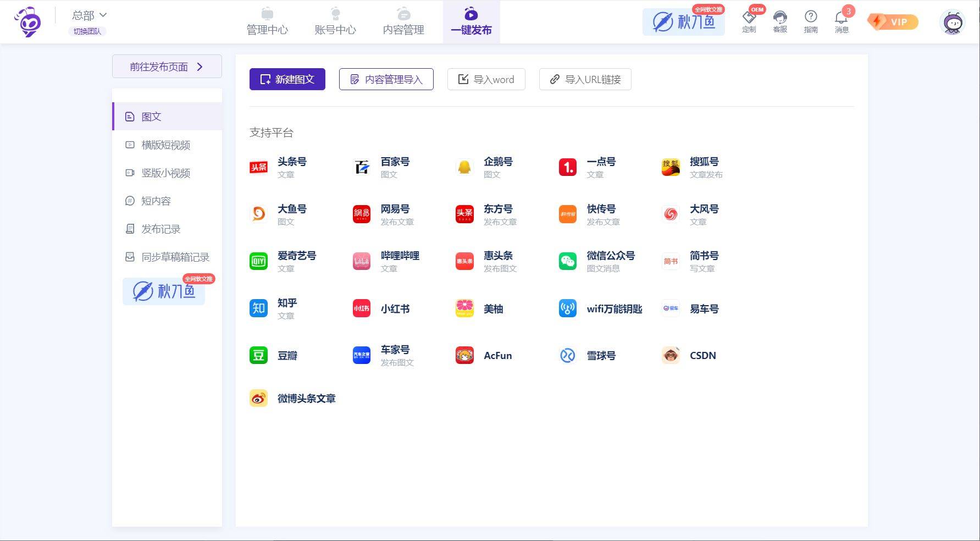Click the 前往发布页面 chevron arrow
The image size is (980, 541).
coord(200,67)
